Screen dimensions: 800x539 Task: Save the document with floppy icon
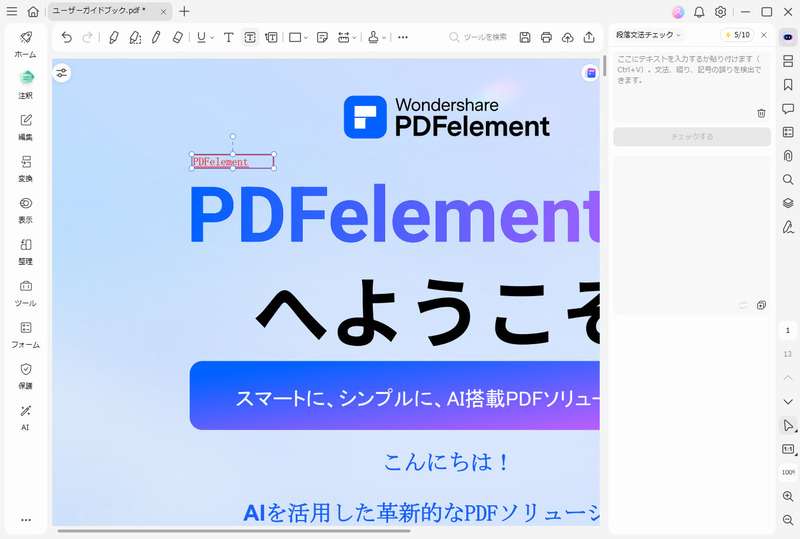point(524,37)
